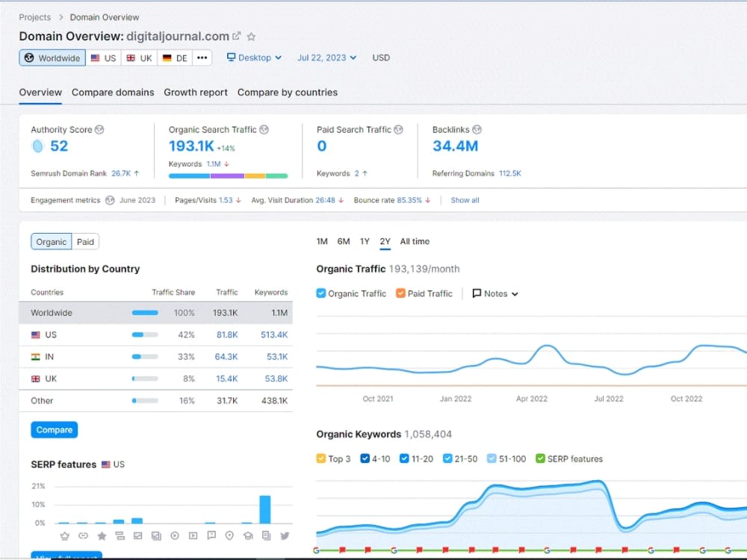The height and width of the screenshot is (560, 747).
Task: Uncheck the Organic Traffic checkbox
Action: pos(321,293)
